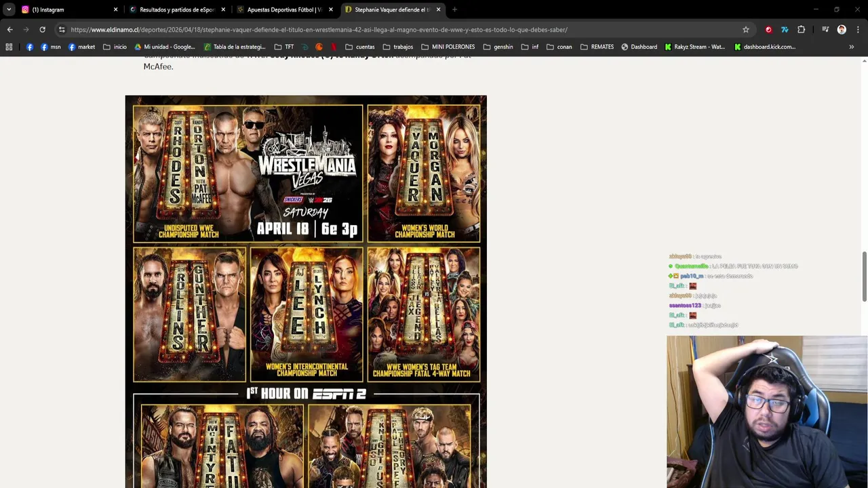Open the red circular extension icon
Viewport: 868px width, 488px height.
click(x=768, y=29)
